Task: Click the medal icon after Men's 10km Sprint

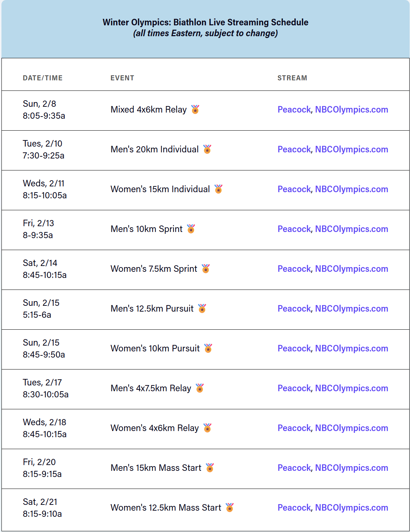Action: pos(191,229)
